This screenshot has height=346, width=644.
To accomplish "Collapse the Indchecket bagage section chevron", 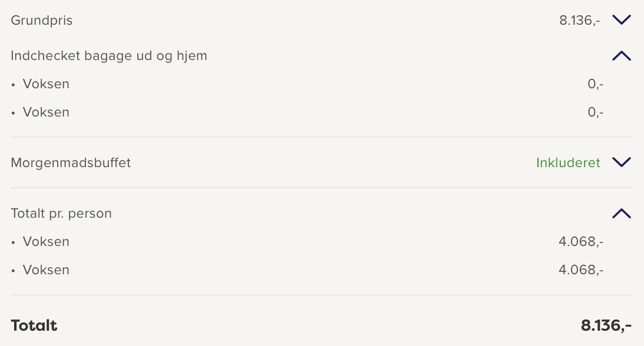I will point(621,56).
